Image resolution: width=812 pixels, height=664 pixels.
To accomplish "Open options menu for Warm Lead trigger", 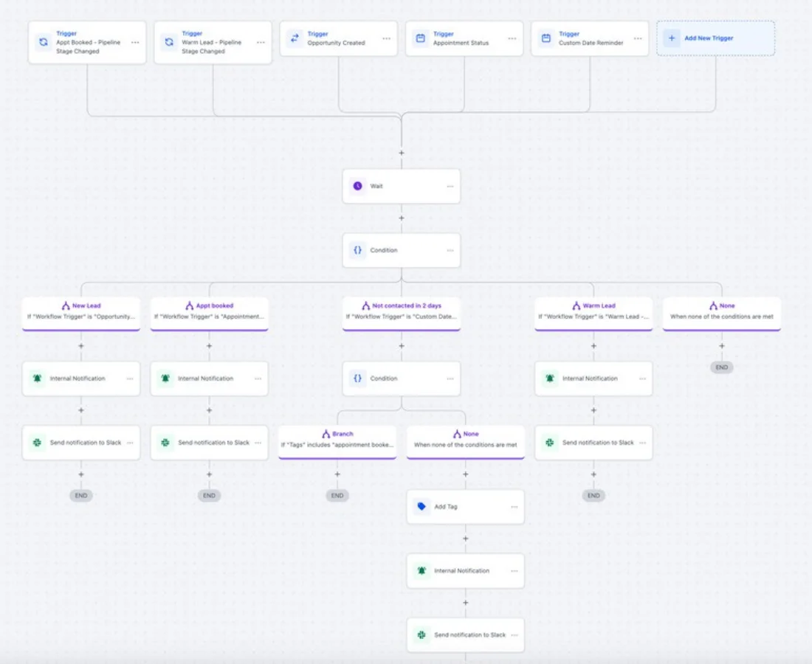I will point(261,43).
